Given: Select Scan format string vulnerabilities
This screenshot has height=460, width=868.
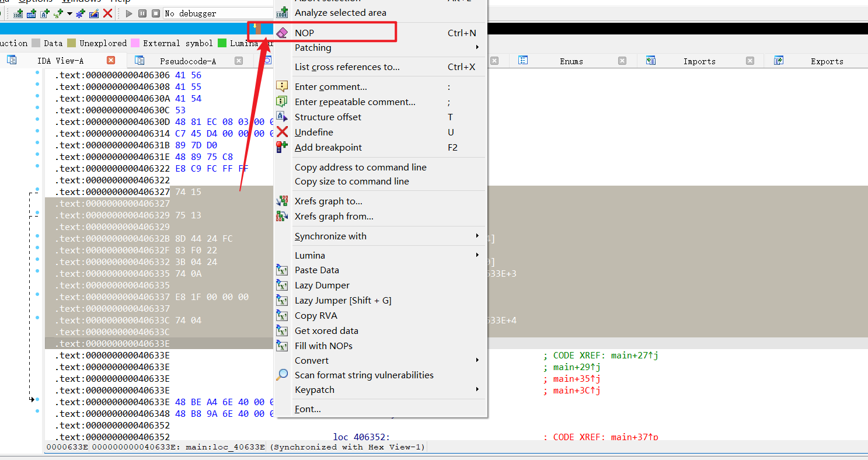Looking at the screenshot, I should point(380,375).
